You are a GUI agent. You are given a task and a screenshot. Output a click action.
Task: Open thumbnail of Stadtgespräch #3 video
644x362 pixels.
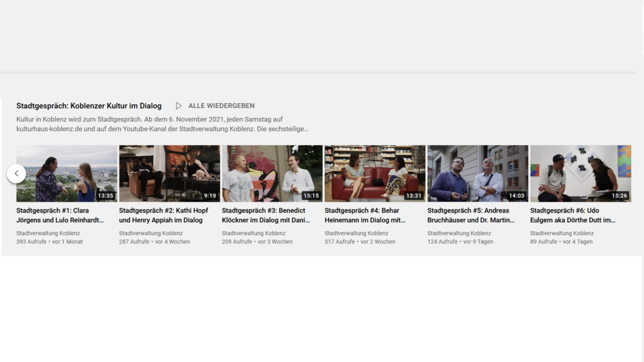coord(272,173)
